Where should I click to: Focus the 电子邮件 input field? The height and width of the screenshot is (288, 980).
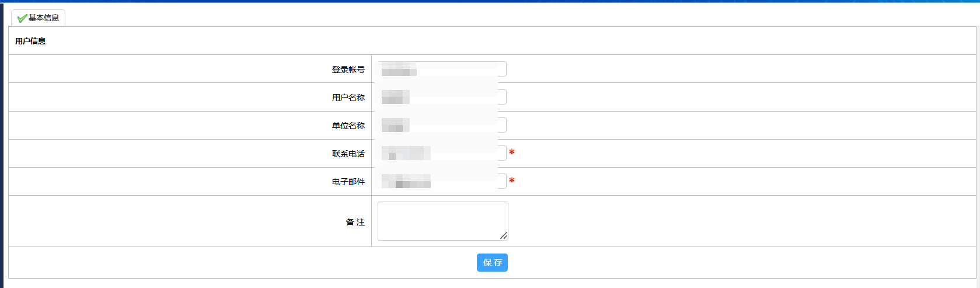(442, 181)
